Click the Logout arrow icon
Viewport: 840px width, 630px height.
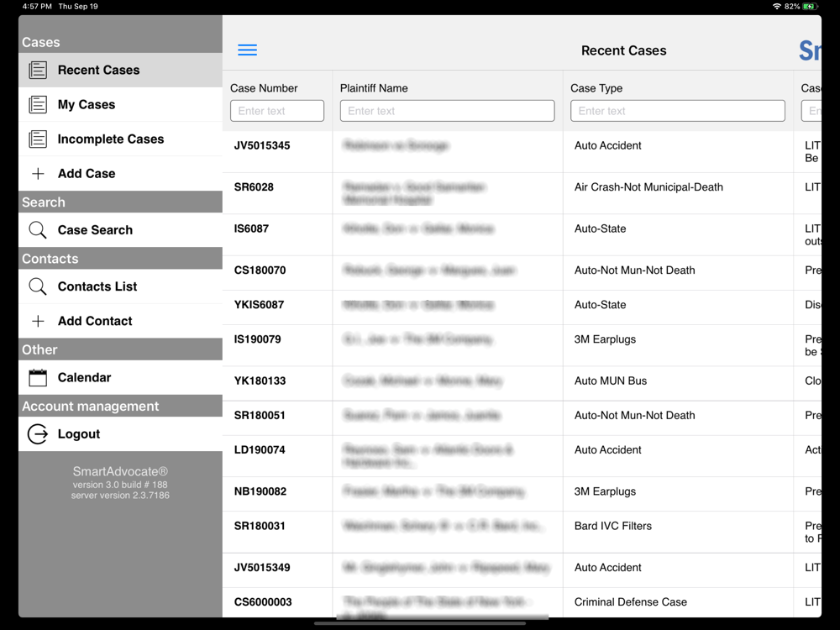click(x=38, y=434)
